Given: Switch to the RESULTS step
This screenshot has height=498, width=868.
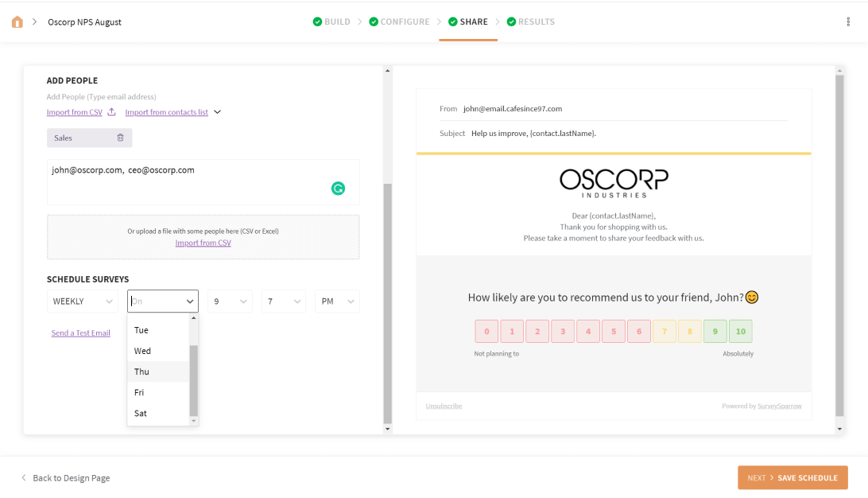Looking at the screenshot, I should (x=536, y=21).
